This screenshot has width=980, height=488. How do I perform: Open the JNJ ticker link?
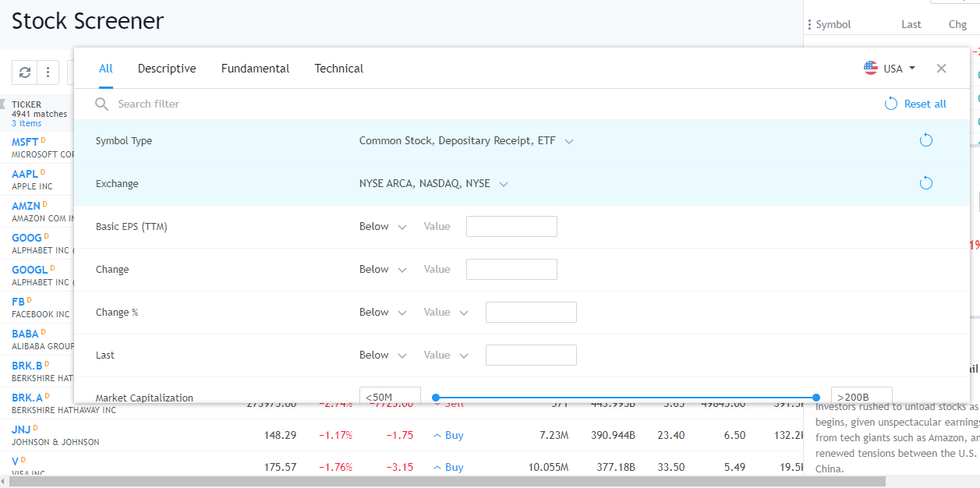pyautogui.click(x=20, y=430)
